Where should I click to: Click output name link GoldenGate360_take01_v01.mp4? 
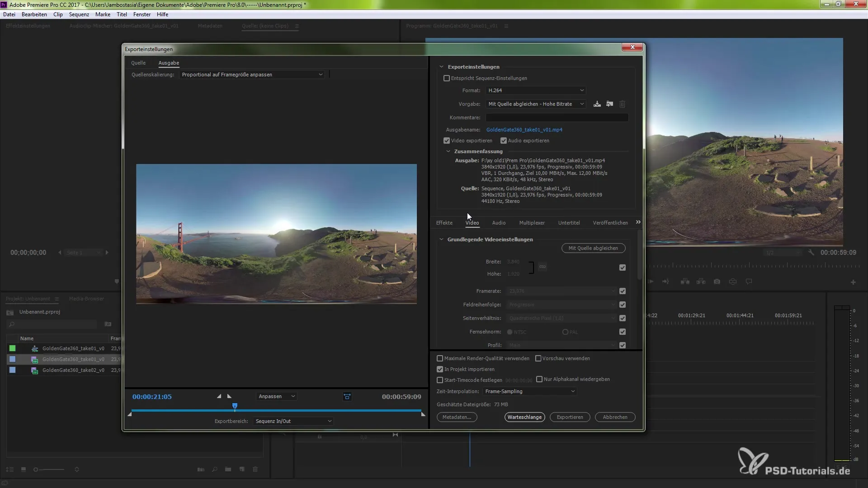click(524, 130)
